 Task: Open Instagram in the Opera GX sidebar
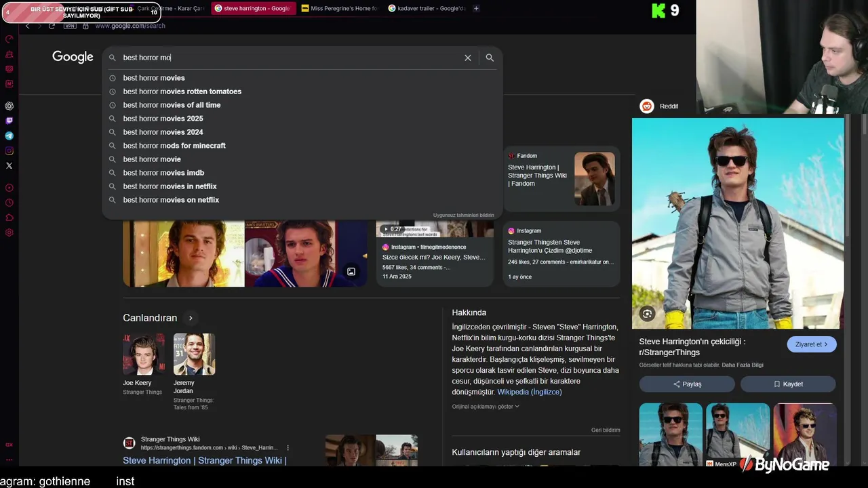[9, 150]
